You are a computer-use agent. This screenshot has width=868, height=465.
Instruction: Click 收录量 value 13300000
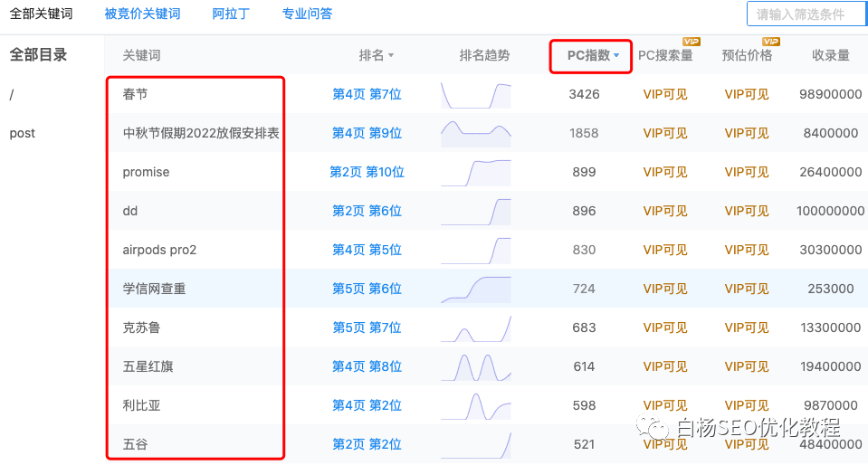(830, 327)
